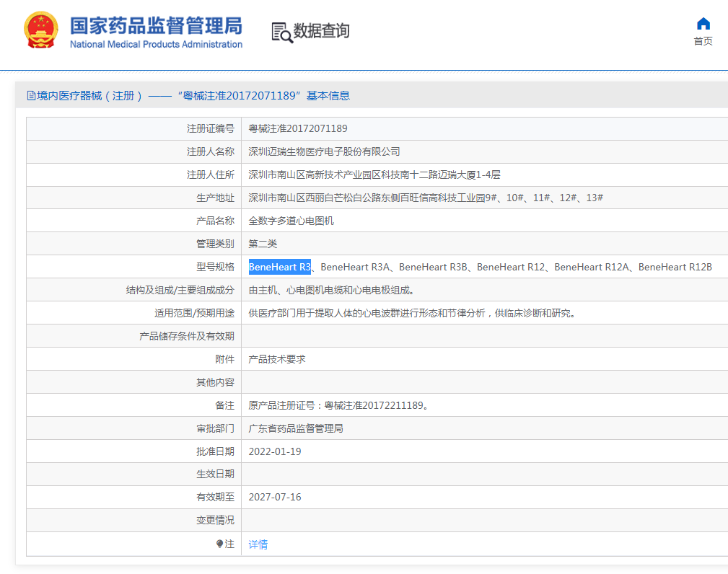The height and width of the screenshot is (574, 728).
Task: Click the 注册人住所 address value
Action: [x=374, y=175]
